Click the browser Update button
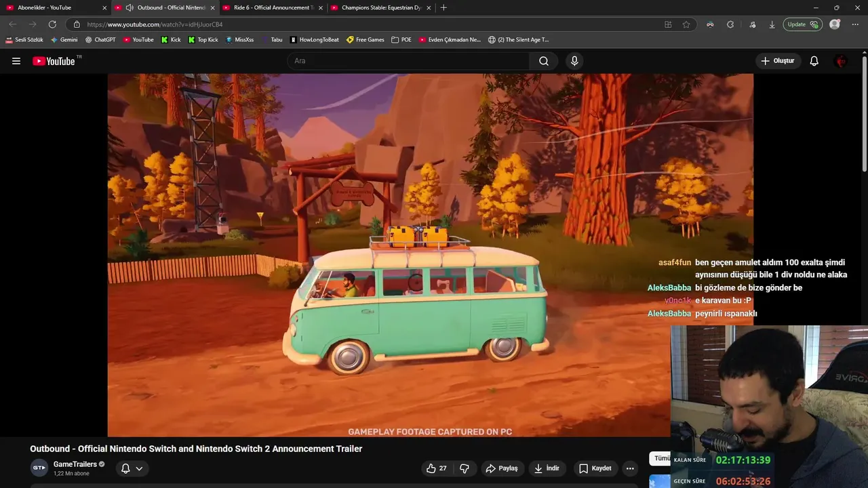The width and height of the screenshot is (868, 488). pyautogui.click(x=803, y=24)
